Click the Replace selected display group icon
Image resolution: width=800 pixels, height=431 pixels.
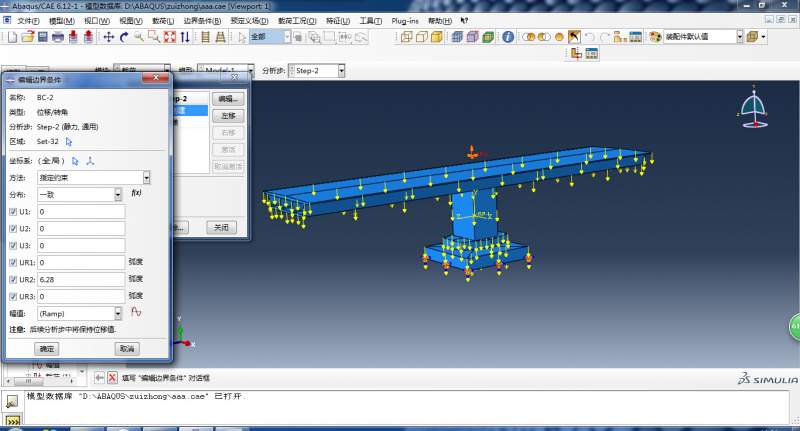(529, 37)
